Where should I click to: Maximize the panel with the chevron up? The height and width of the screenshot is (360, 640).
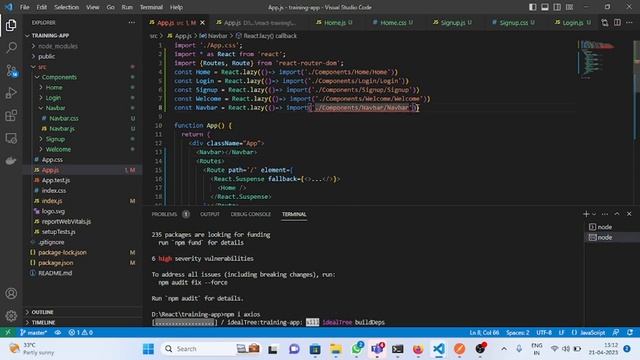click(617, 214)
